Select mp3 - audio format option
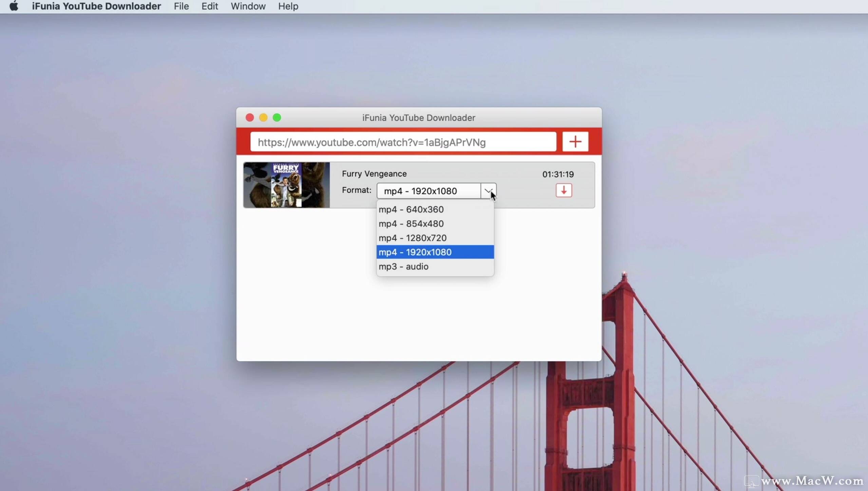Screen dimensions: 868x491 403,267
